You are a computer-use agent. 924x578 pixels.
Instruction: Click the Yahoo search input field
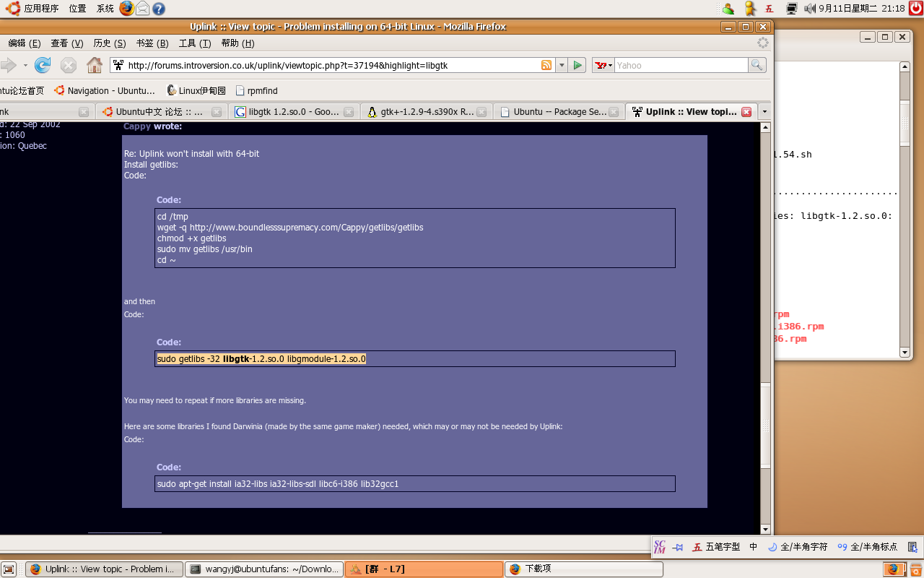coord(681,65)
